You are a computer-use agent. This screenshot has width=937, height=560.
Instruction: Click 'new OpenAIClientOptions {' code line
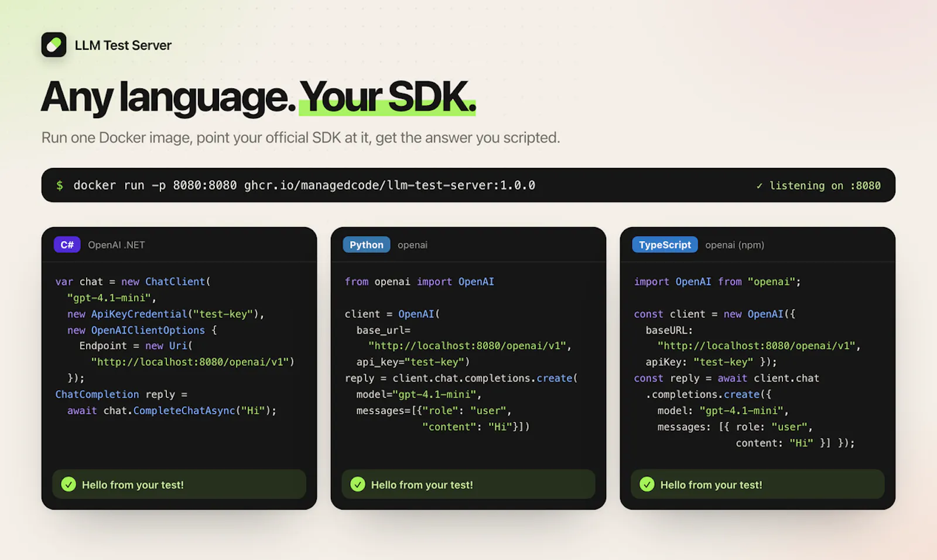pyautogui.click(x=142, y=330)
